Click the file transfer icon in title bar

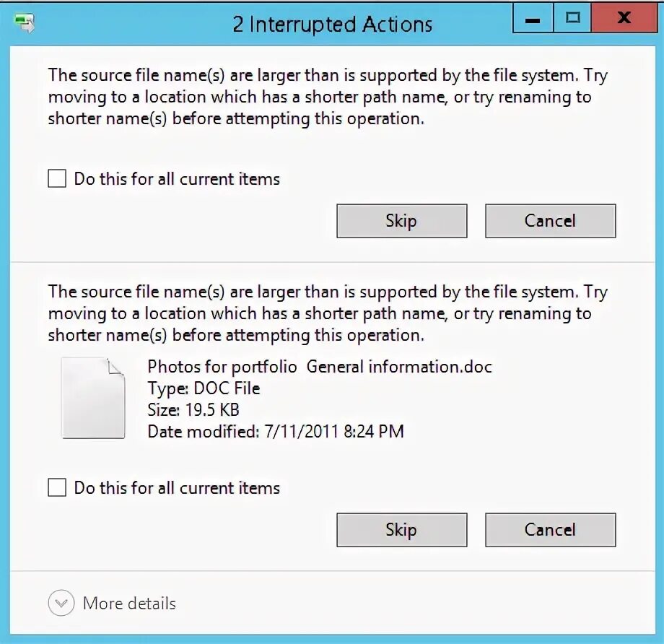point(25,23)
